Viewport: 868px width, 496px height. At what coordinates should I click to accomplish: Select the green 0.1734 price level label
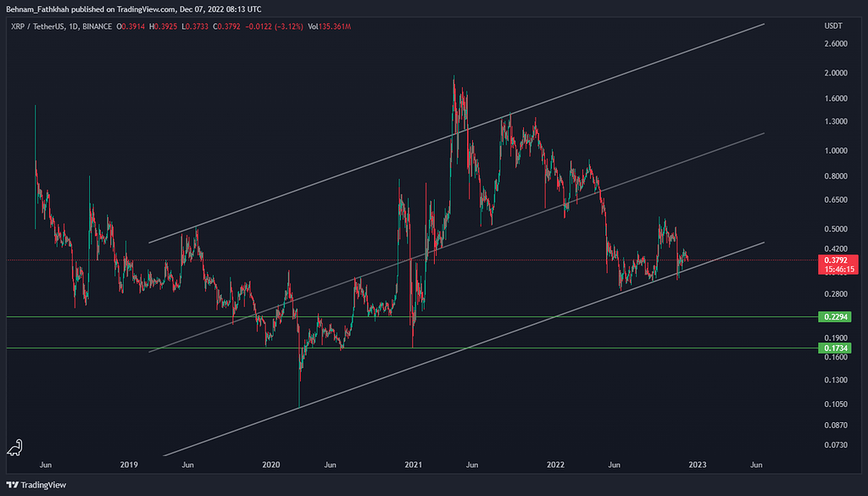click(832, 348)
